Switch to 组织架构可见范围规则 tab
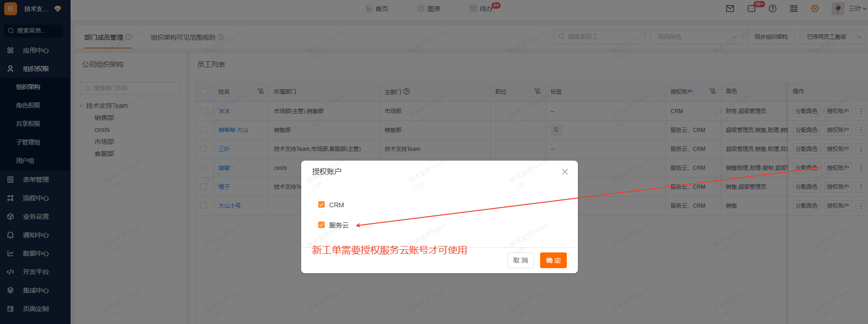The height and width of the screenshot is (324, 868). pos(183,37)
